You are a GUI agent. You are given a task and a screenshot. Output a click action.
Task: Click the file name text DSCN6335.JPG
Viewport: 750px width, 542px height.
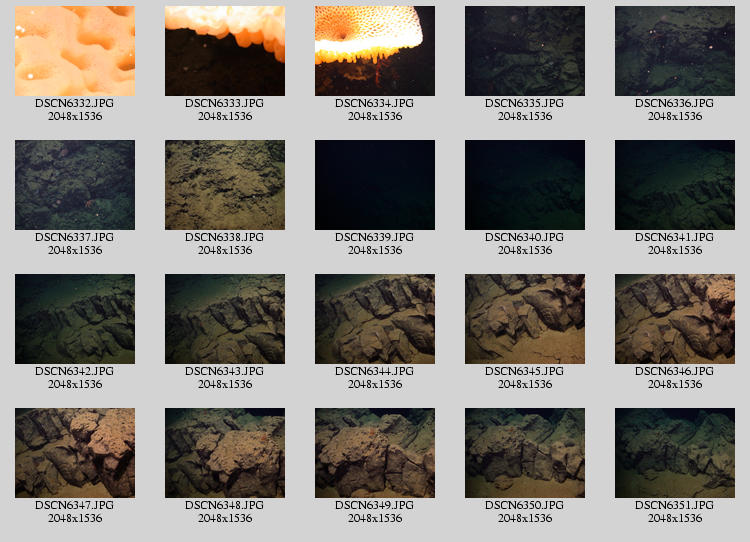[x=525, y=103]
